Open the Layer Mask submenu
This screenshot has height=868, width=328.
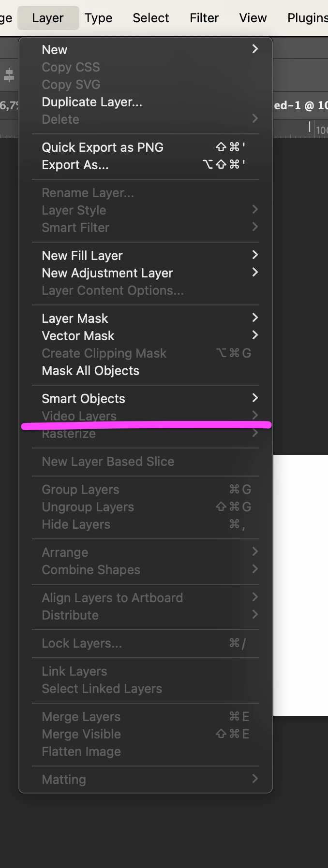point(146,318)
